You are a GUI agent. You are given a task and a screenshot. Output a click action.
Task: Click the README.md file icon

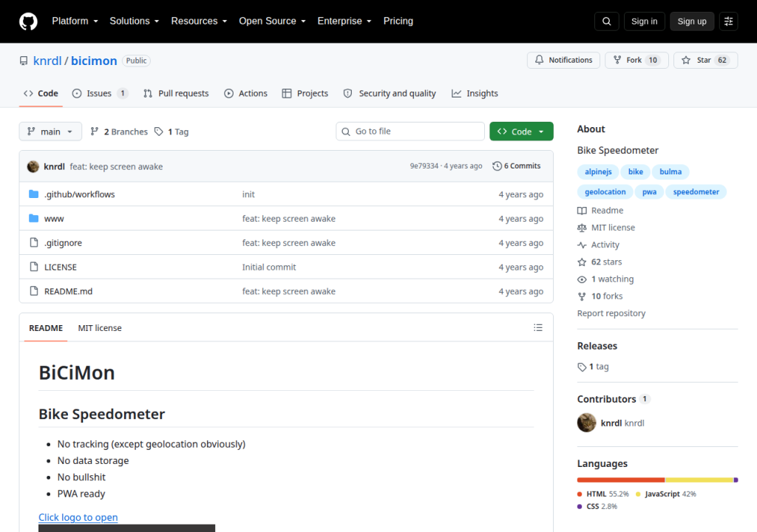click(x=34, y=290)
